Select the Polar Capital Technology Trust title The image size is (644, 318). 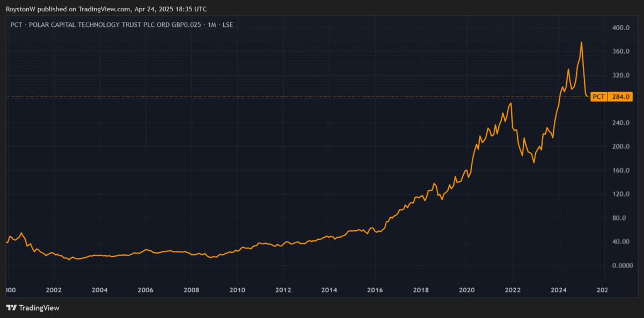tap(121, 25)
